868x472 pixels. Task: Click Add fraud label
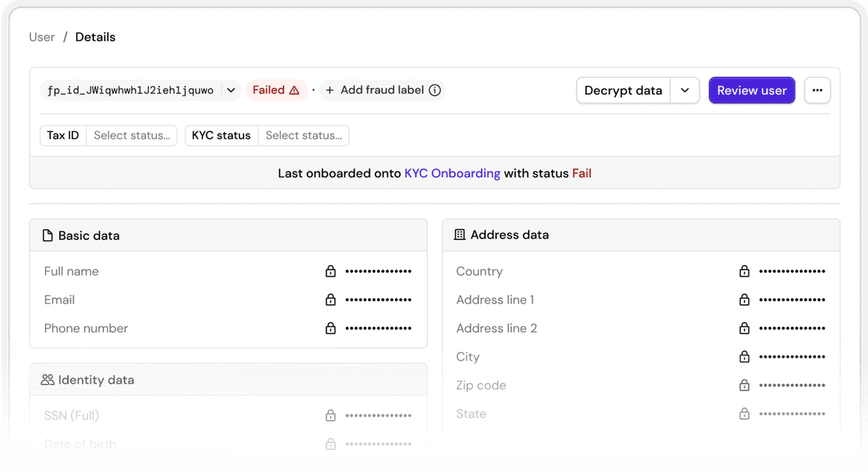(x=375, y=90)
